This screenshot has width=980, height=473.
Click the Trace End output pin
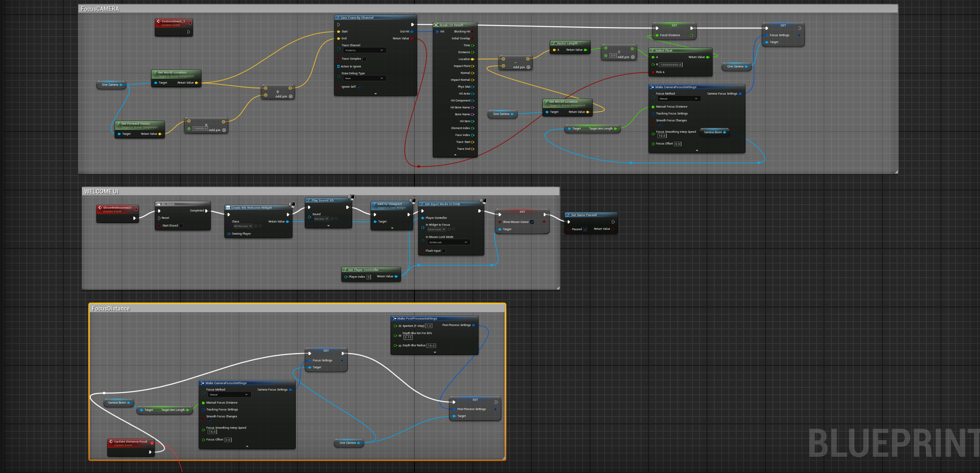tap(472, 149)
